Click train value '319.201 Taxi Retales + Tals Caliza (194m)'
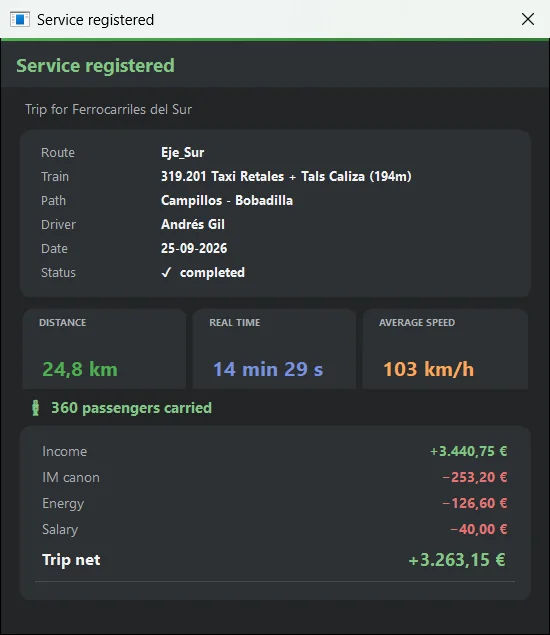 tap(286, 177)
